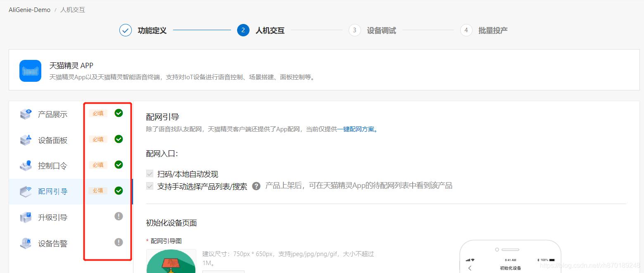Click the 升级引导 sidebar icon

click(26, 217)
